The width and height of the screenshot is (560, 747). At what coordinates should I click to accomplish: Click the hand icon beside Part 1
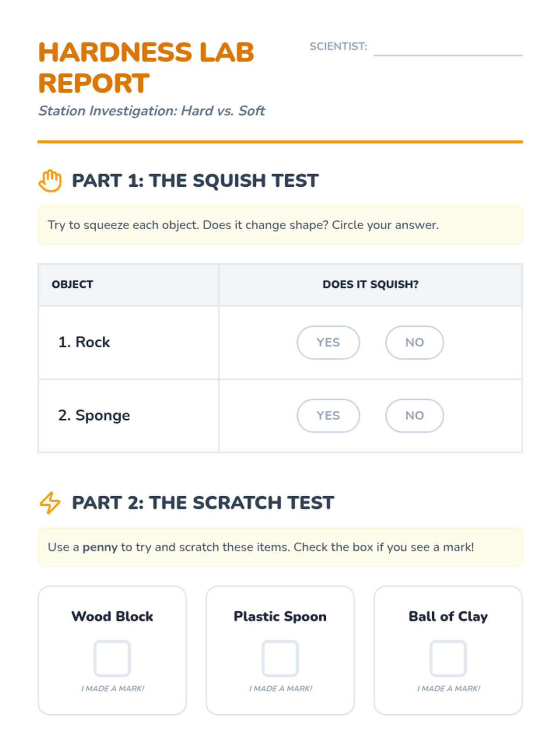coord(50,181)
